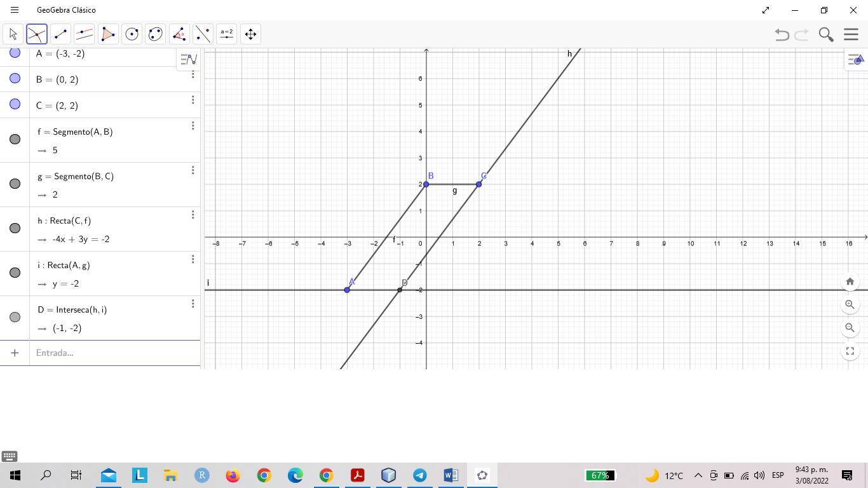Select the Move Graphics View tool
This screenshot has width=868, height=488.
tap(251, 34)
